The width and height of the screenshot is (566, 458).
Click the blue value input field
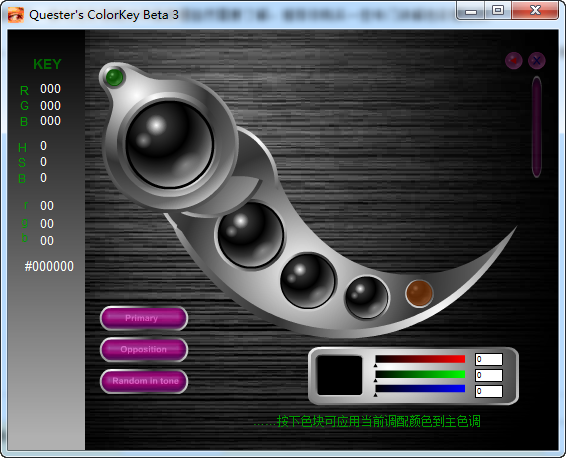click(489, 391)
